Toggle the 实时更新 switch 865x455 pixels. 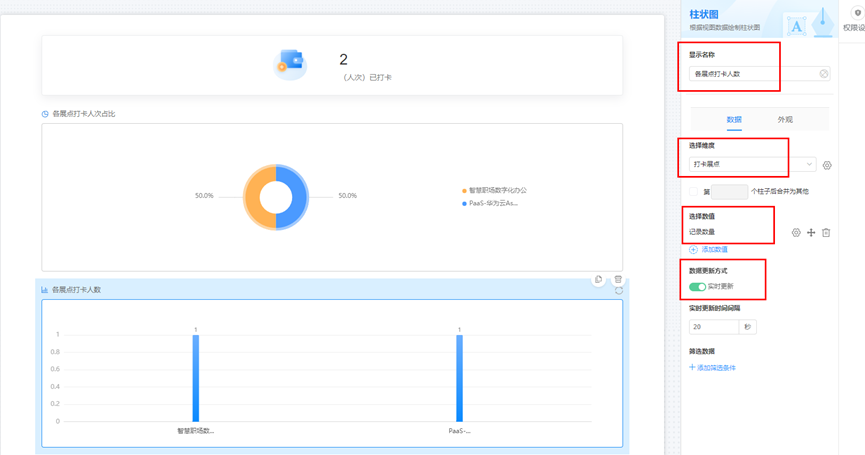697,286
